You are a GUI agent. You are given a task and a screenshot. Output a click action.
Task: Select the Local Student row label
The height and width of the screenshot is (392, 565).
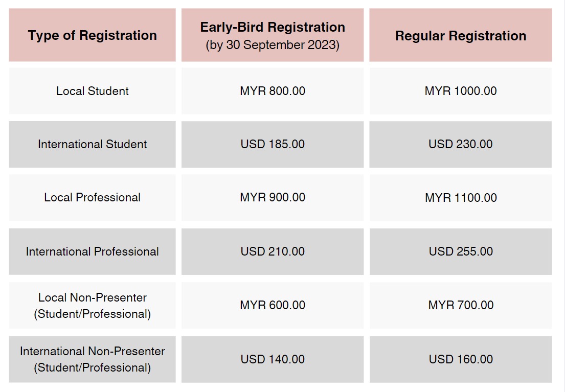tap(92, 91)
